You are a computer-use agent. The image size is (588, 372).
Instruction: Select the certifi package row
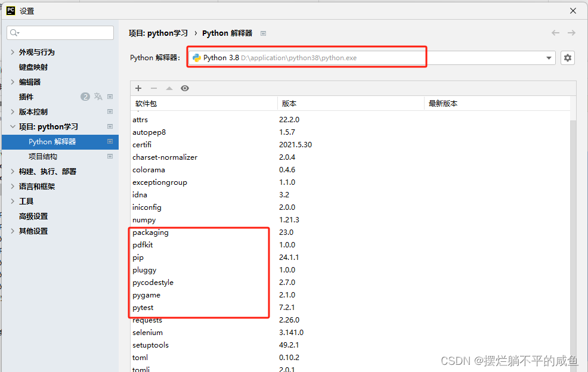(350, 144)
